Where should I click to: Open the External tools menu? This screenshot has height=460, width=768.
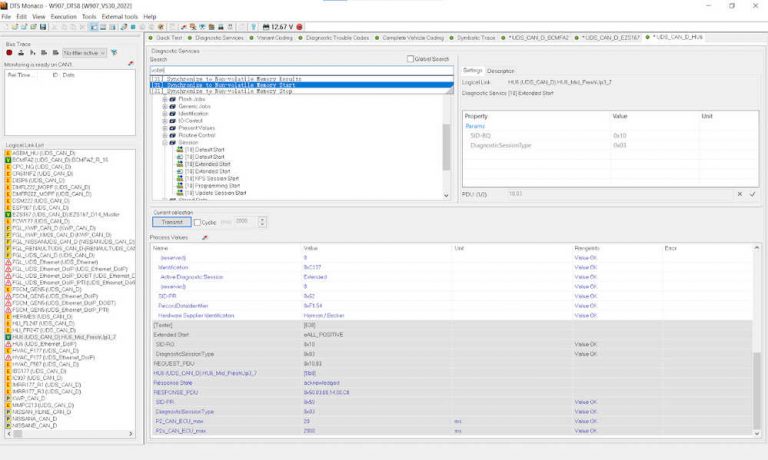(120, 17)
